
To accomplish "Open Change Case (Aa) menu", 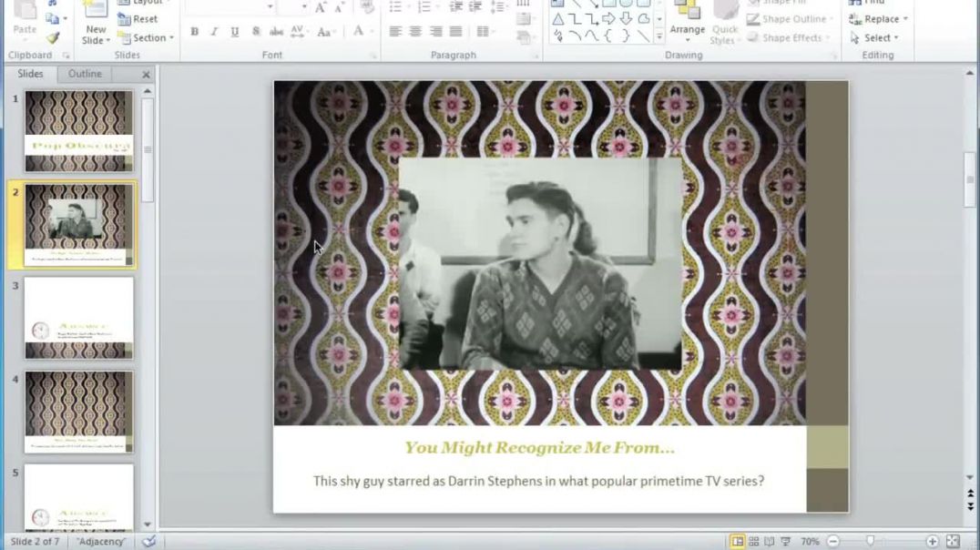I will (x=325, y=31).
